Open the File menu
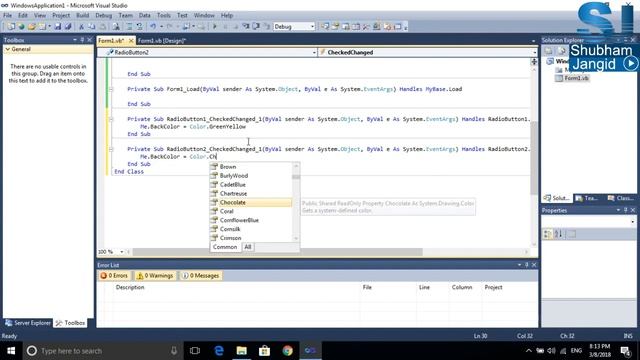Viewport: 640px width, 360px height. tap(7, 16)
